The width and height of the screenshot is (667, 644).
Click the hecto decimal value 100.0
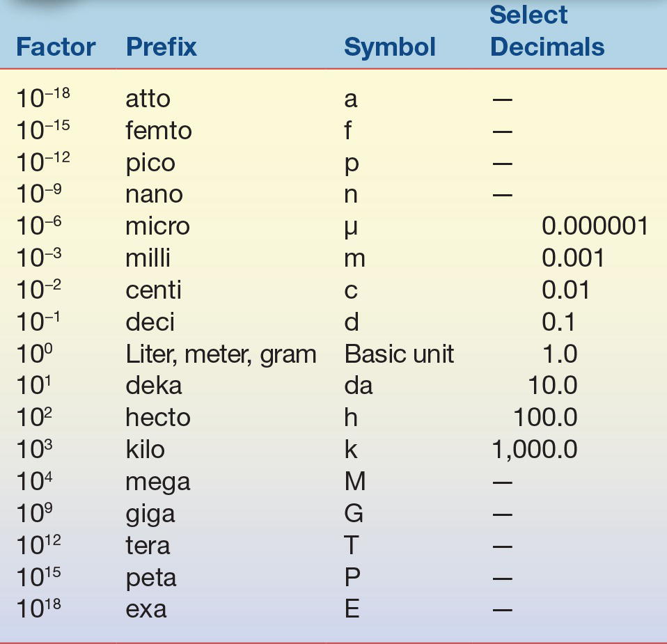(545, 418)
